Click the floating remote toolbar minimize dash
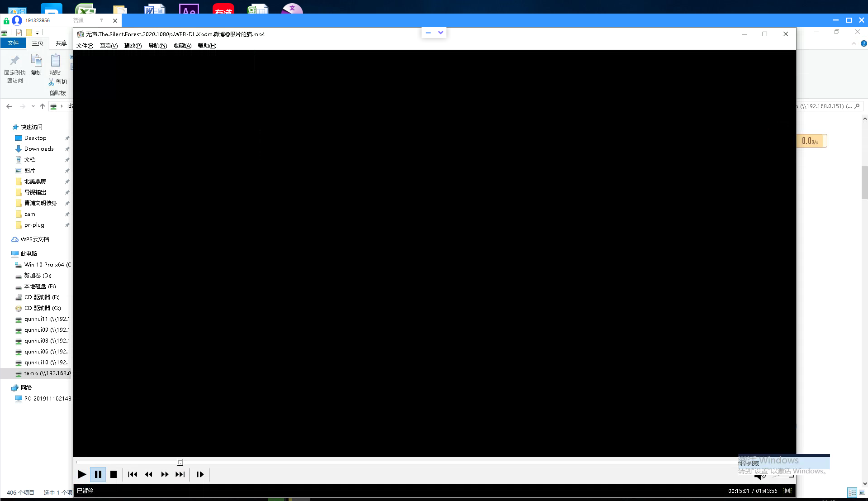 tap(428, 33)
